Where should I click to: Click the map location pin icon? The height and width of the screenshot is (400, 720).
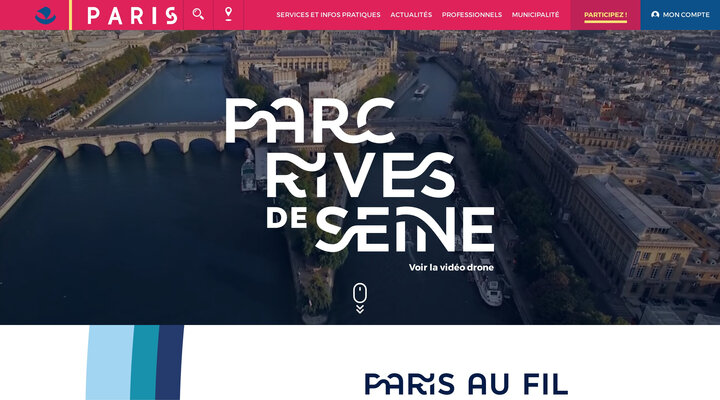228,14
